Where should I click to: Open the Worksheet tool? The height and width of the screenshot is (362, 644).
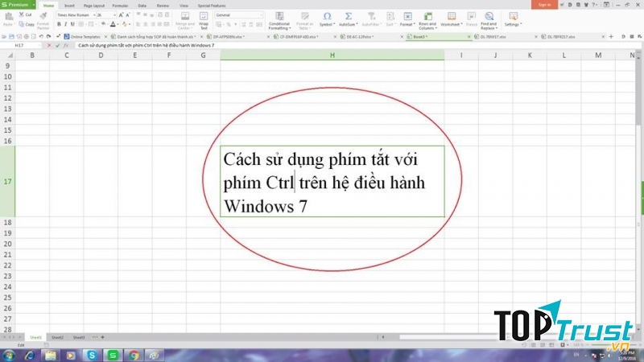tap(452, 19)
